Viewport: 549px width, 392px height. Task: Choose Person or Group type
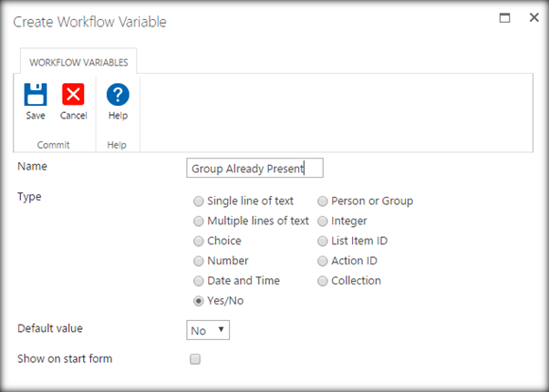[x=323, y=201]
